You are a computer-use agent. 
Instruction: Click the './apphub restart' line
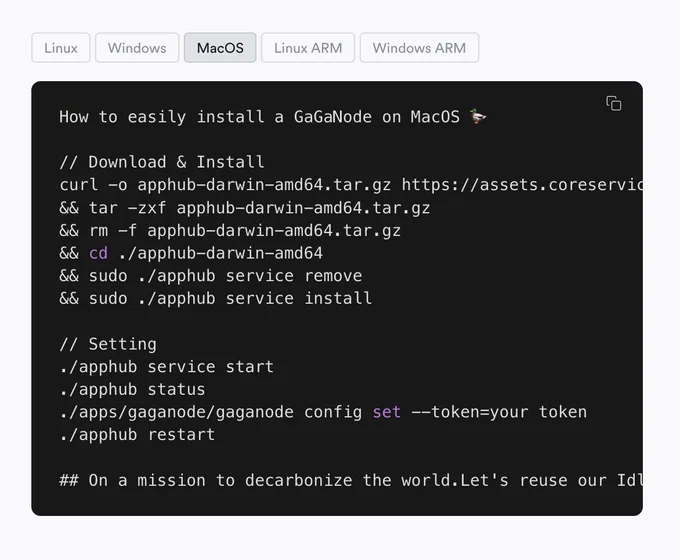(137, 435)
